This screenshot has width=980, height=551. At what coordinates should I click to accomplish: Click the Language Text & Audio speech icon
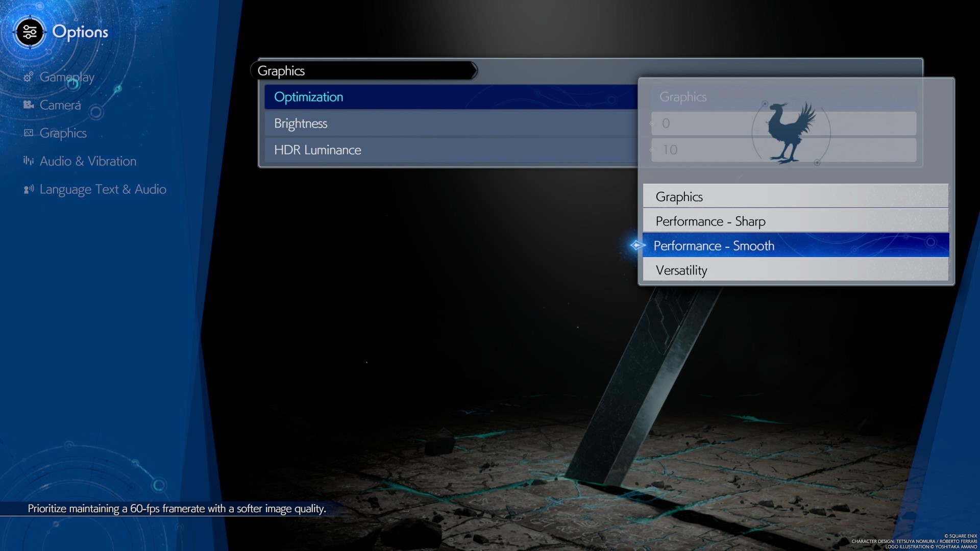(x=29, y=189)
